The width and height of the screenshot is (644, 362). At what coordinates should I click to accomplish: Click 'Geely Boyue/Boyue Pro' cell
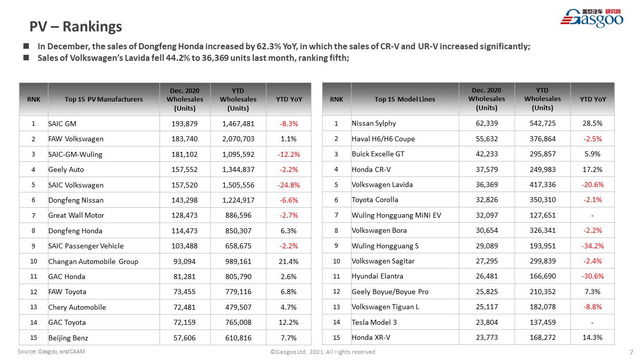click(x=405, y=292)
